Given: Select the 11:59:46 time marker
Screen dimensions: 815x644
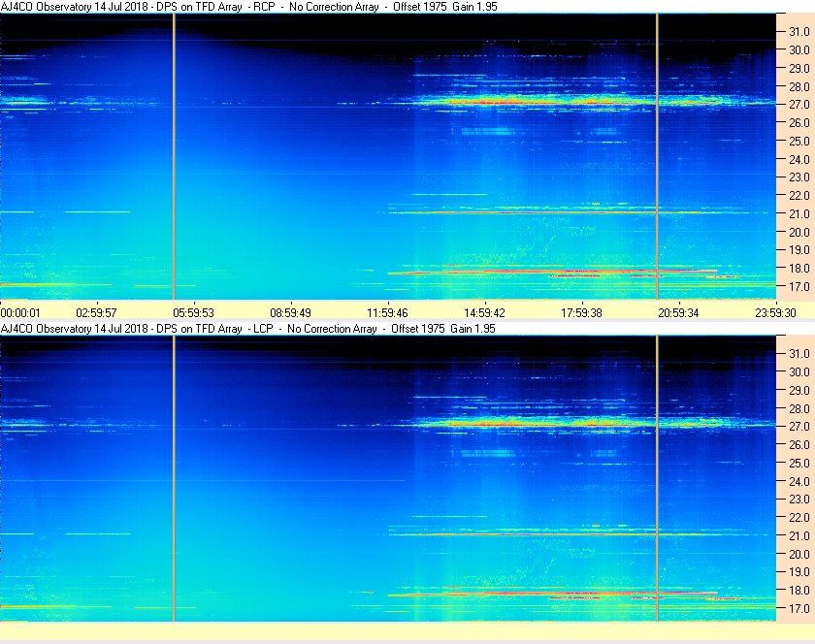Looking at the screenshot, I should click(388, 313).
